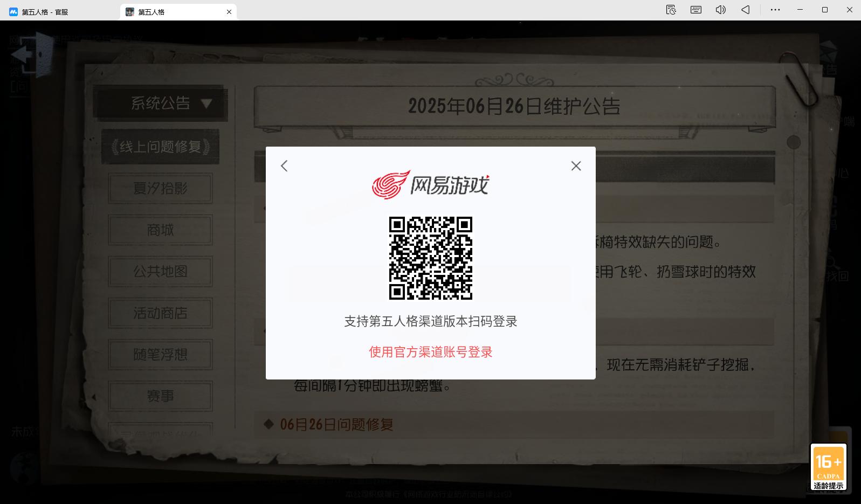Click the 16+ CADPA age rating badge

(x=828, y=466)
